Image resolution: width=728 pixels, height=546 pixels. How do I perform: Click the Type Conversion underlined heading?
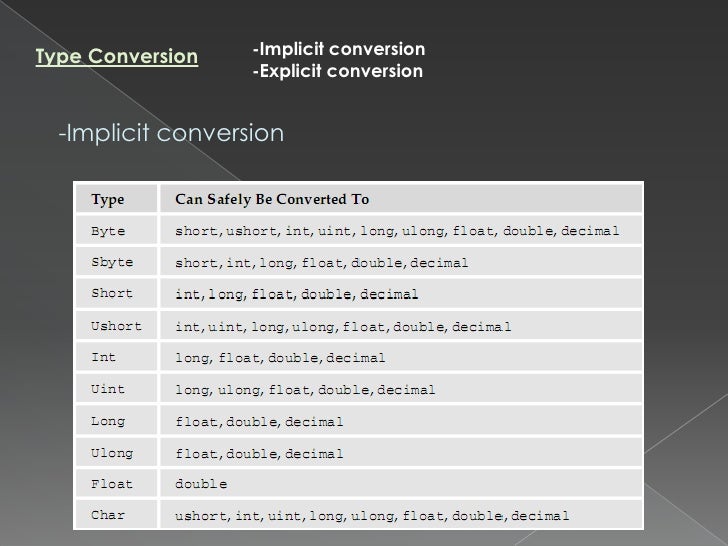pyautogui.click(x=117, y=57)
